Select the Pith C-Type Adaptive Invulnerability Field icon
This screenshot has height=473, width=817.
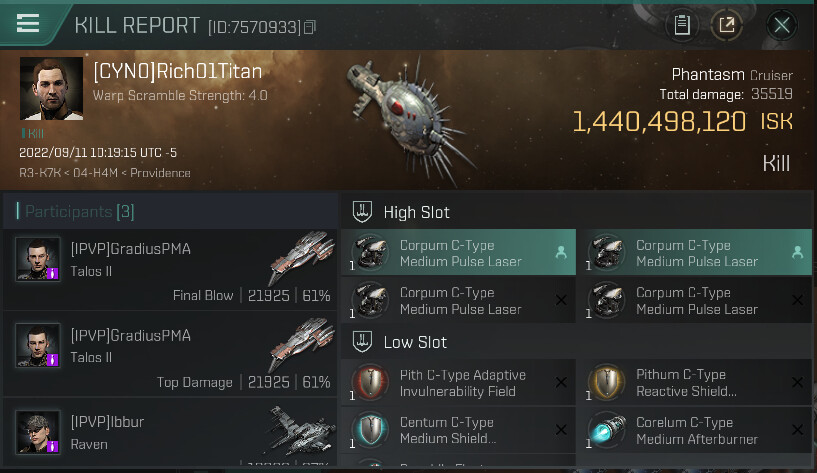point(371,383)
